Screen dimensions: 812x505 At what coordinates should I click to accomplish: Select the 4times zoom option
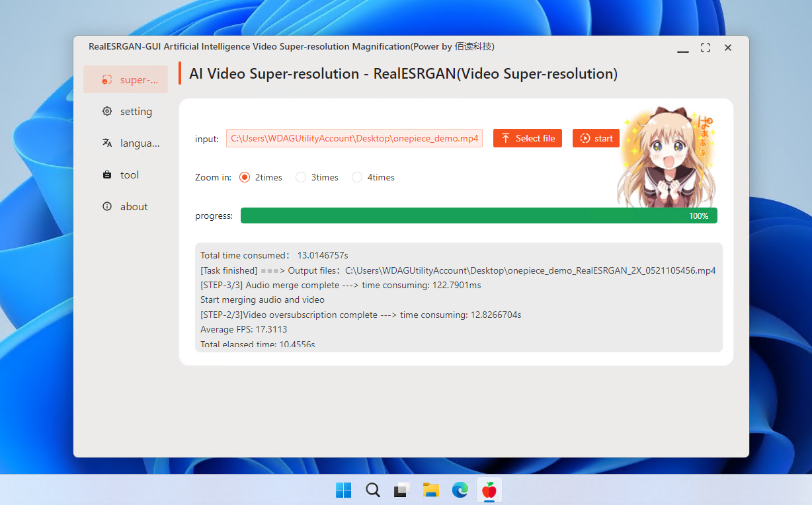click(373, 177)
